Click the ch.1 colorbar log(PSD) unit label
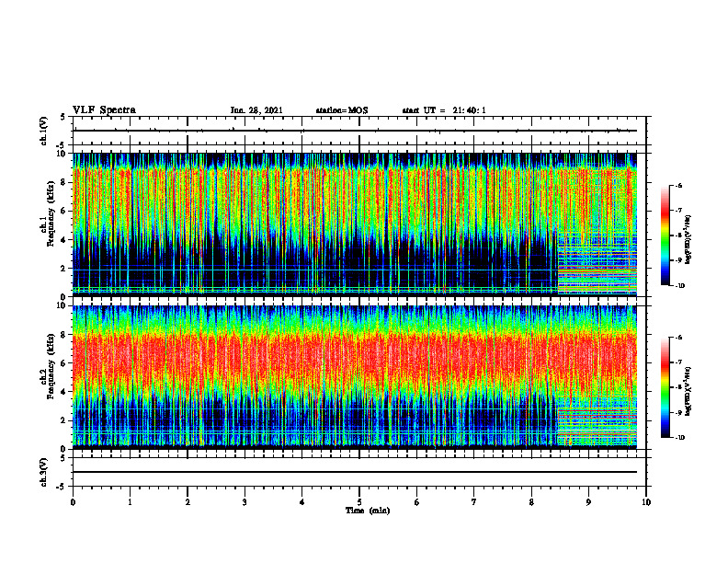The height and width of the screenshot is (563, 728). (688, 240)
